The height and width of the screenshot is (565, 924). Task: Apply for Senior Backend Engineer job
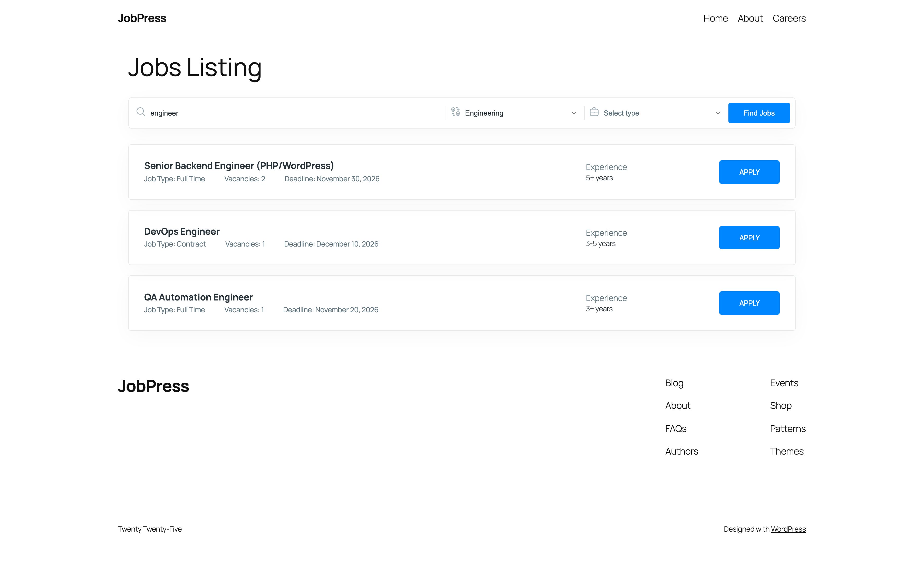click(749, 172)
